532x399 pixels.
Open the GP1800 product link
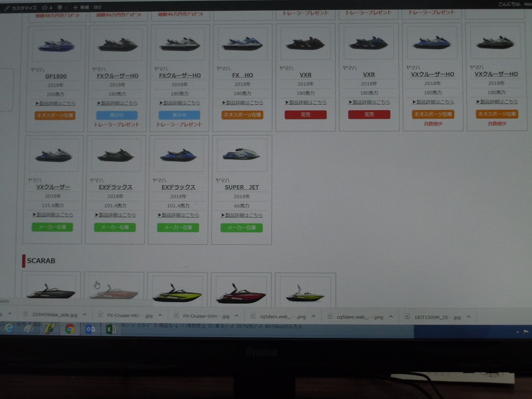pyautogui.click(x=56, y=76)
